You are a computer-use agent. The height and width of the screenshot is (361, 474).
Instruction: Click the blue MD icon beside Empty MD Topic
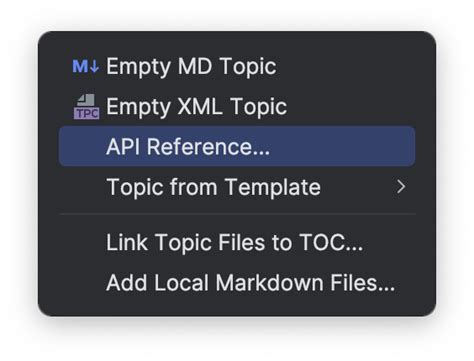[x=86, y=66]
